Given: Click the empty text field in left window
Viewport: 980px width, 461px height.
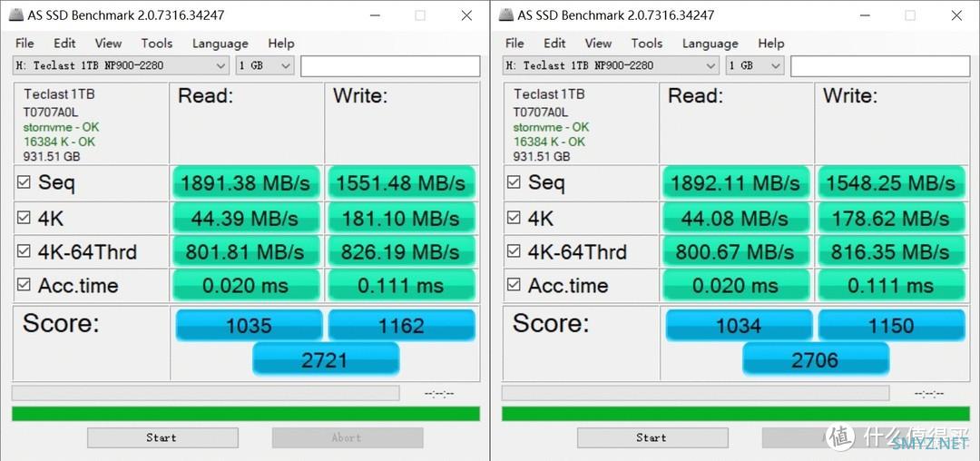Looking at the screenshot, I should 390,66.
